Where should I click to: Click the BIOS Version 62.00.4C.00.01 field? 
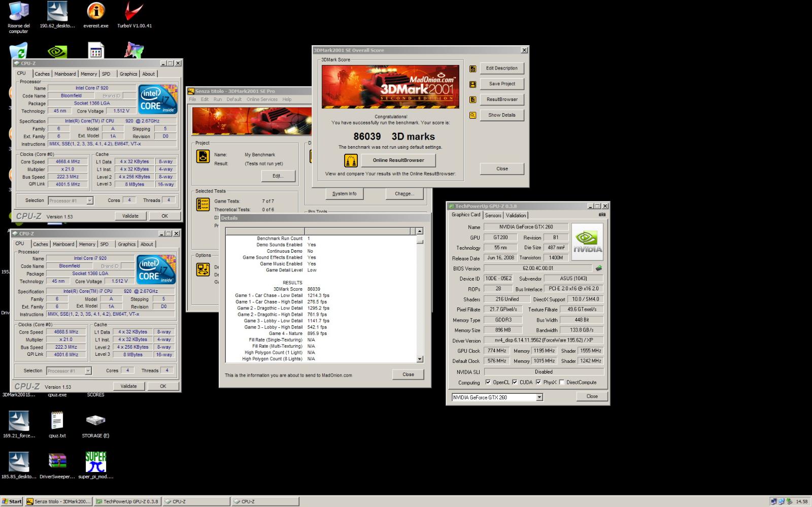point(538,268)
